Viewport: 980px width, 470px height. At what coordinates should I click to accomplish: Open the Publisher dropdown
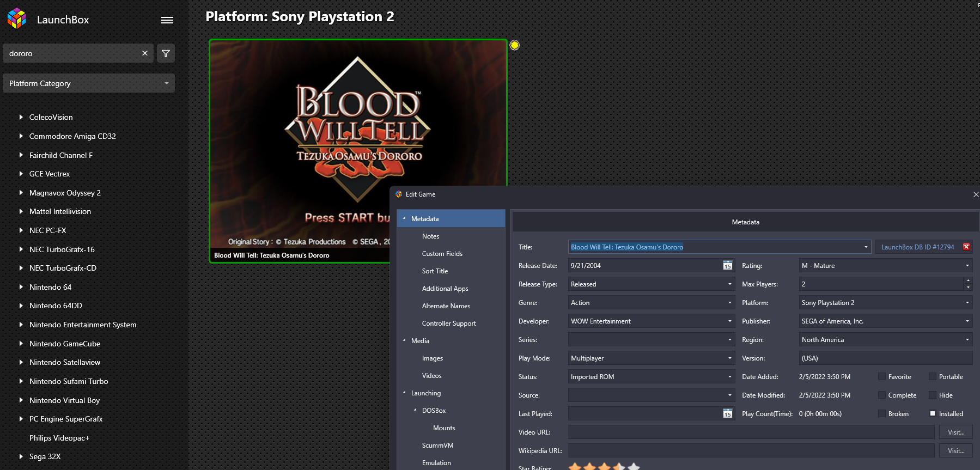[967, 321]
